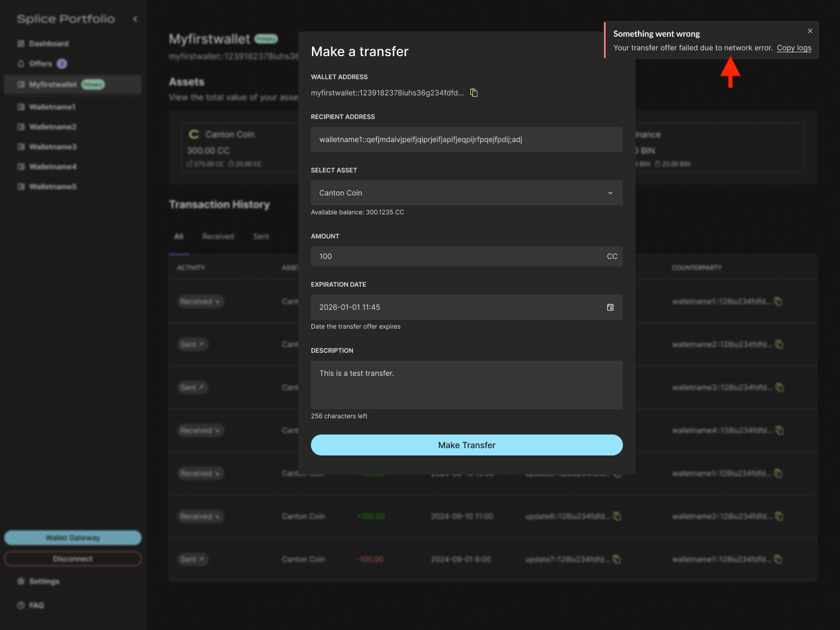Viewport: 840px width, 630px height.
Task: Close the error notification toast
Action: pyautogui.click(x=810, y=31)
